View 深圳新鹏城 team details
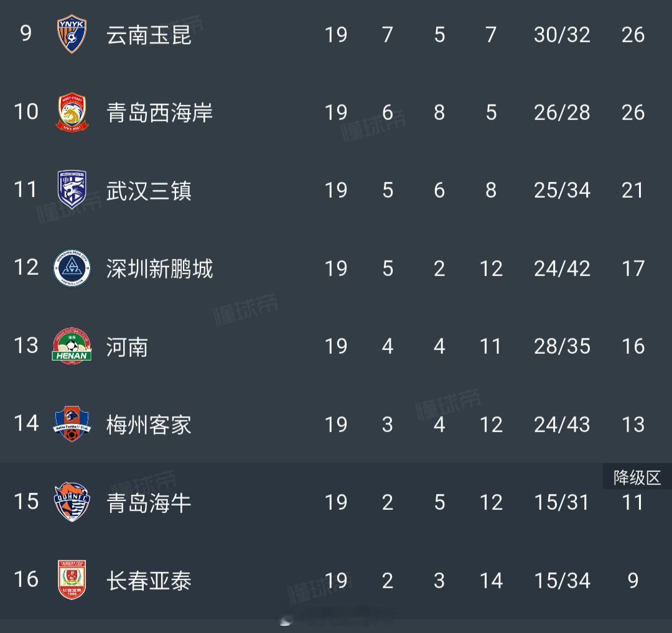The height and width of the screenshot is (633, 672). pos(159,269)
